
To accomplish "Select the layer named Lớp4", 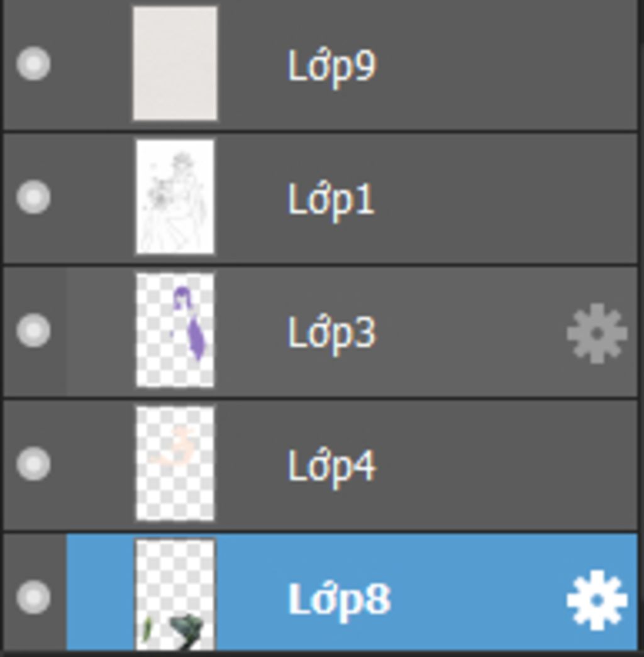I will point(331,466).
